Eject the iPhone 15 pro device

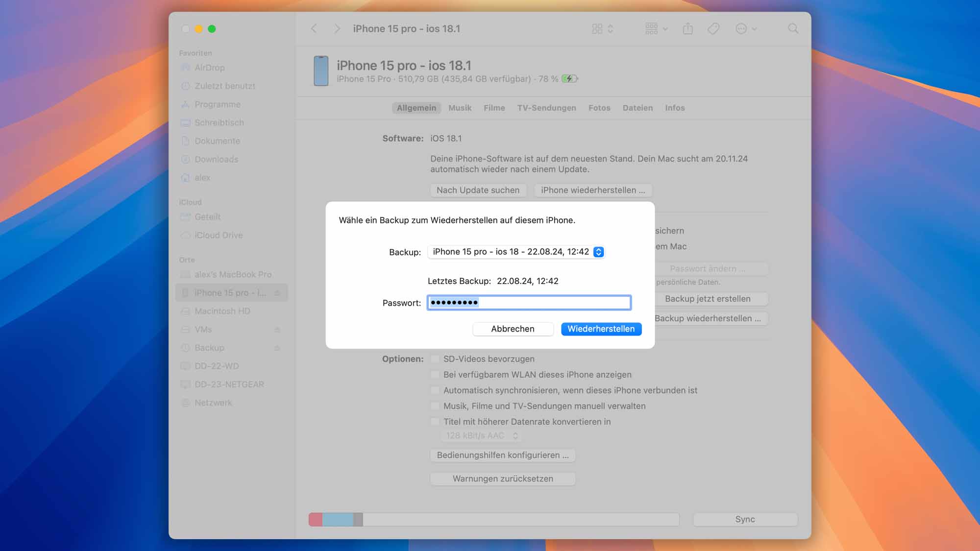tap(277, 293)
